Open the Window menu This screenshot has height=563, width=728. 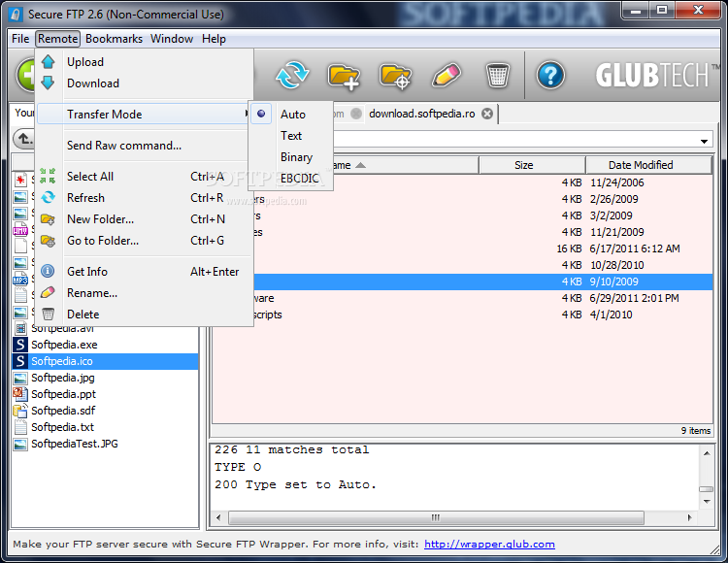click(171, 39)
